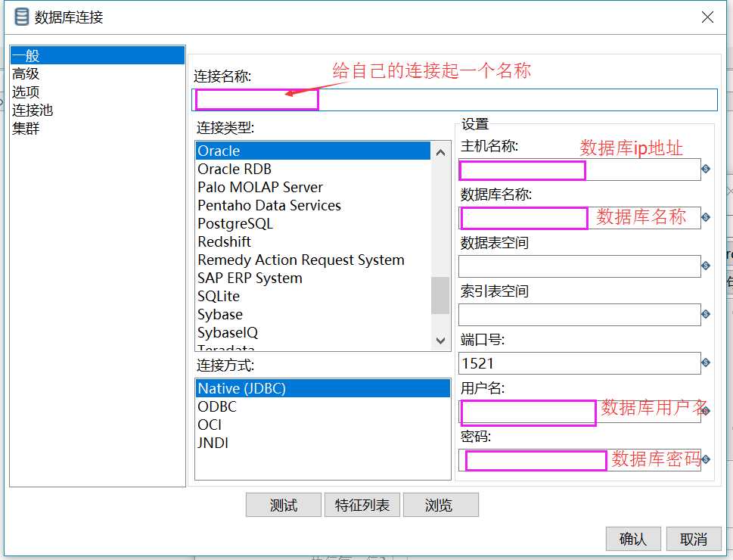The image size is (733, 560).
Task: Focus the 密码 input field
Action: coord(579,460)
